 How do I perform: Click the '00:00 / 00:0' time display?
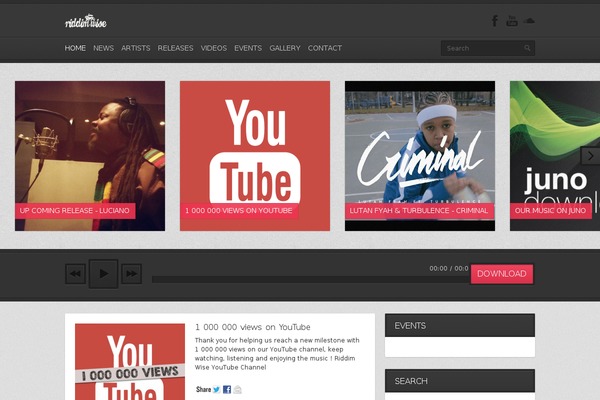448,268
